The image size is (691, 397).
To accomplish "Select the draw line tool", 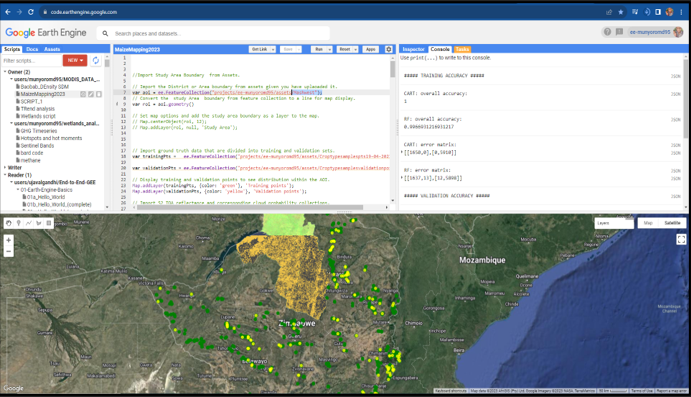I will (29, 223).
